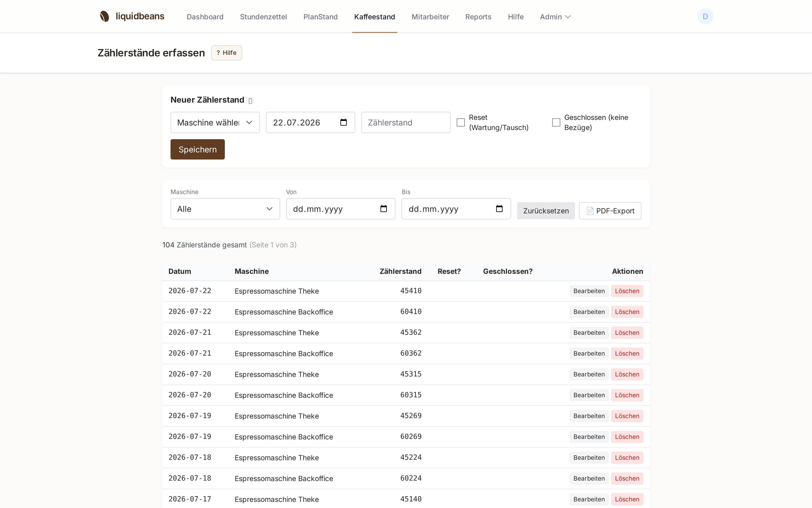Click Löschen for reading 45362

(627, 333)
